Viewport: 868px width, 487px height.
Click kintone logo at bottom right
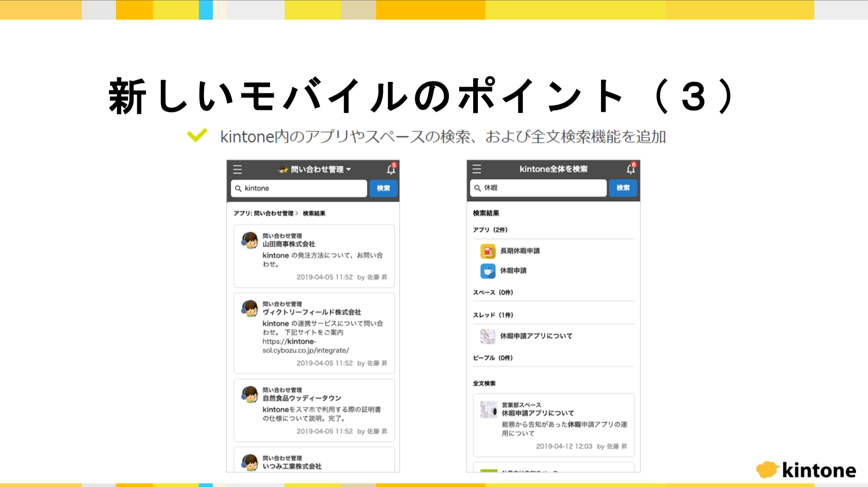(x=806, y=470)
